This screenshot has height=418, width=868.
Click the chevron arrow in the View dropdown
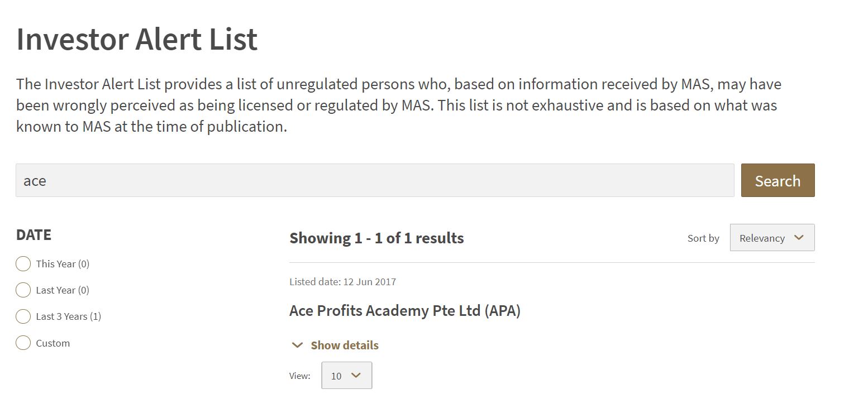[356, 376]
